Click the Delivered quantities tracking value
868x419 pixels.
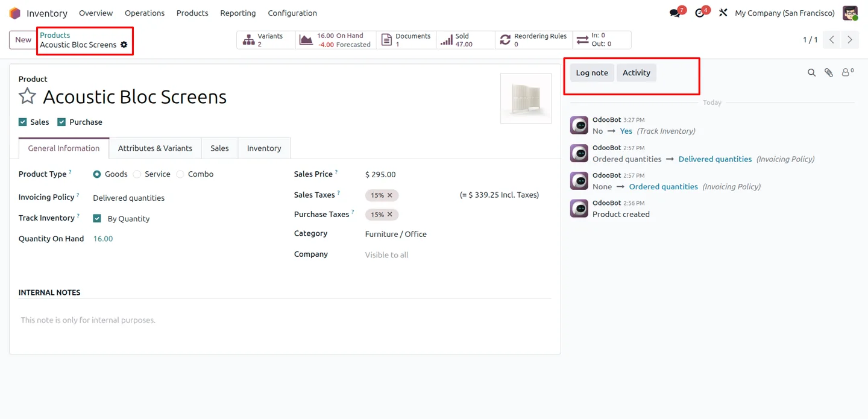[x=715, y=159]
